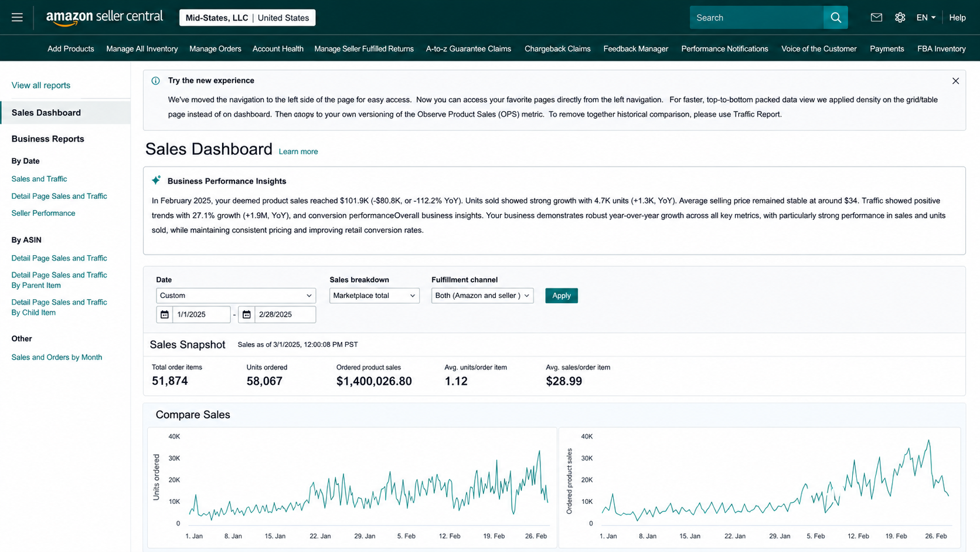Open Detail Page Sales and Traffic By Parent Item

(59, 280)
